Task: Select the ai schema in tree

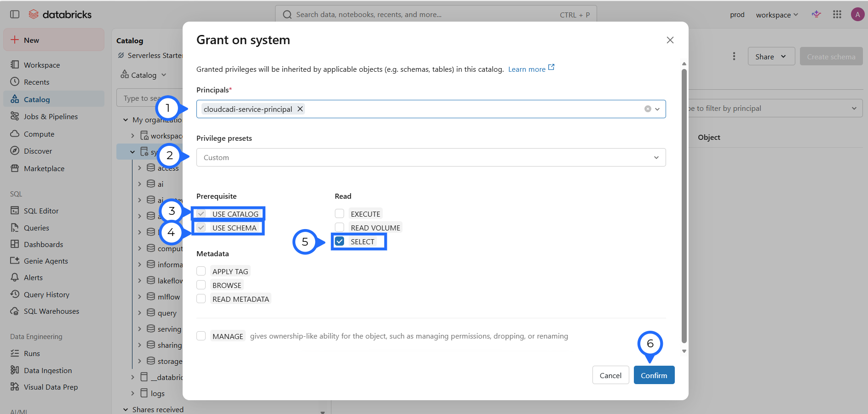Action: pyautogui.click(x=160, y=184)
